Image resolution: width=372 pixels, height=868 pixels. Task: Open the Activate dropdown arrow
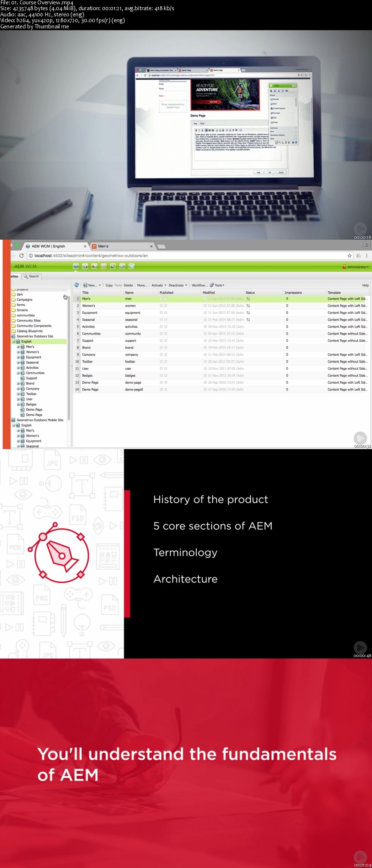165,285
